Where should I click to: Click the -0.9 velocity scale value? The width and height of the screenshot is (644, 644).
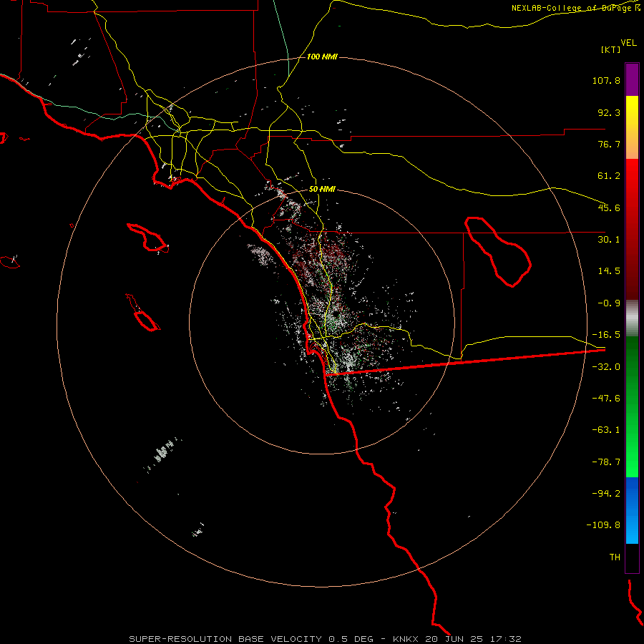pos(609,303)
